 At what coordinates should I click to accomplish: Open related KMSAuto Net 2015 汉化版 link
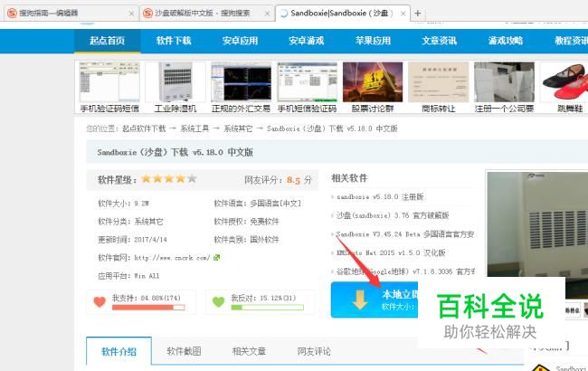click(x=391, y=252)
